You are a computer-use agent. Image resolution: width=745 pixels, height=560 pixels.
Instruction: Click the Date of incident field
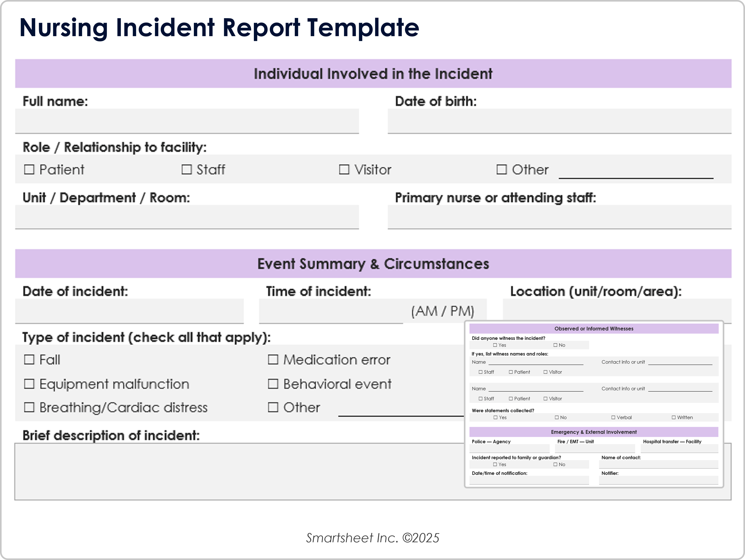click(129, 311)
